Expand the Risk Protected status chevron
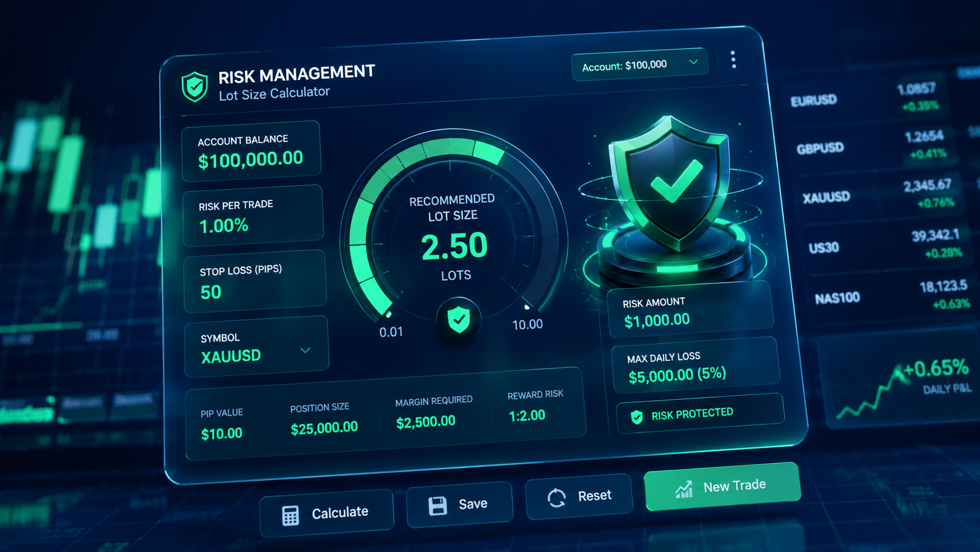 768,408
